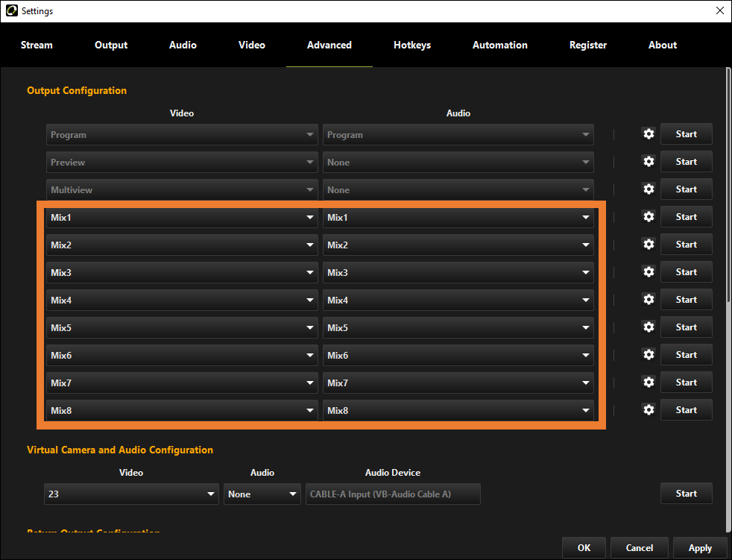Open settings gear for Mix1 output
Screen dimensions: 732x560
(x=648, y=216)
